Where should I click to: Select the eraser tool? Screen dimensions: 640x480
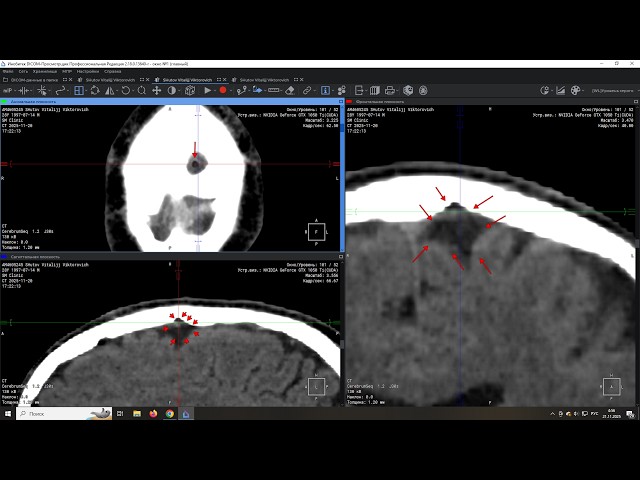[290, 91]
